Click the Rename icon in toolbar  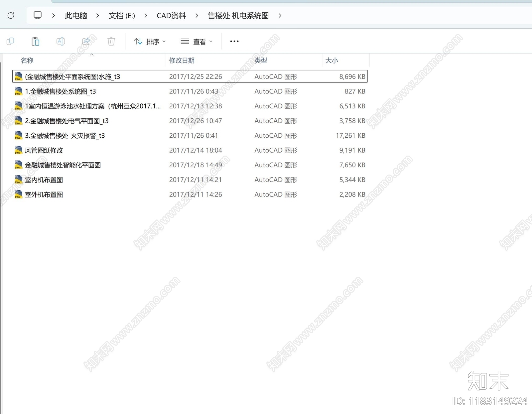click(x=61, y=41)
